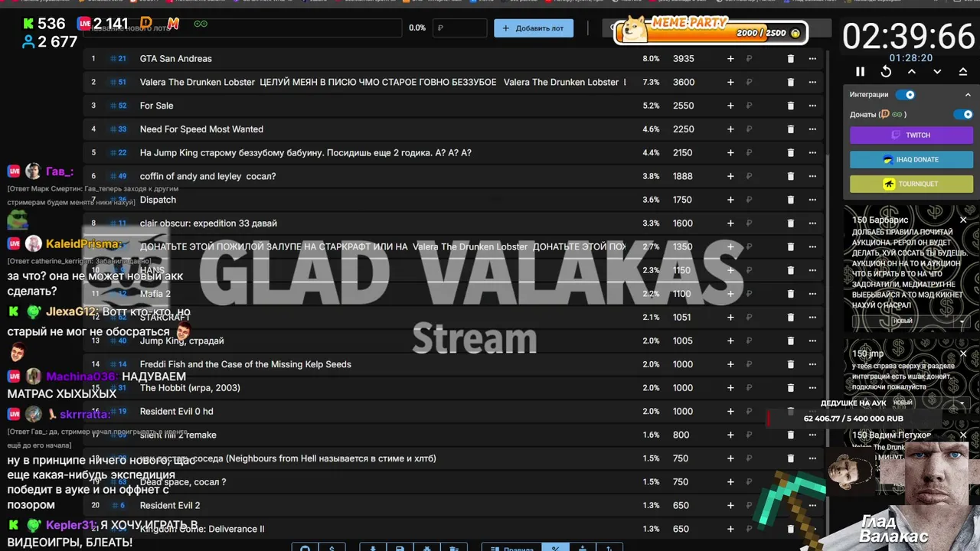Collapse the Интеграции panel
The width and height of the screenshot is (980, 551).
tap(967, 95)
